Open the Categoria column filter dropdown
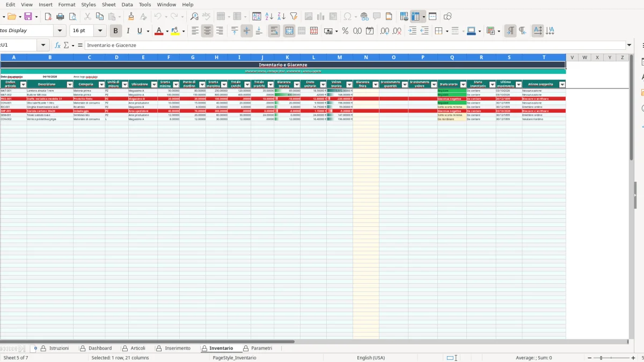 point(101,84)
